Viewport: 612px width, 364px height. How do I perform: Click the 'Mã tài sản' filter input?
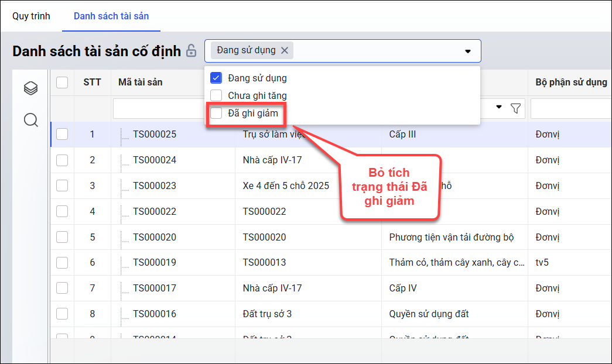click(x=159, y=108)
